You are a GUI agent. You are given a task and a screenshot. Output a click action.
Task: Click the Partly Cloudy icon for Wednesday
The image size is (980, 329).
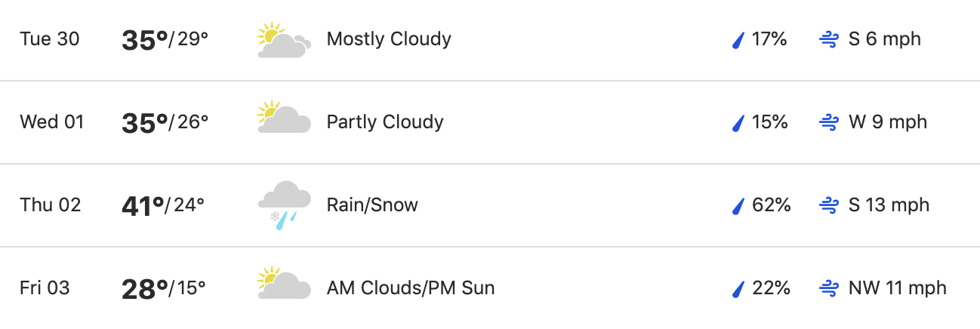click(x=284, y=117)
